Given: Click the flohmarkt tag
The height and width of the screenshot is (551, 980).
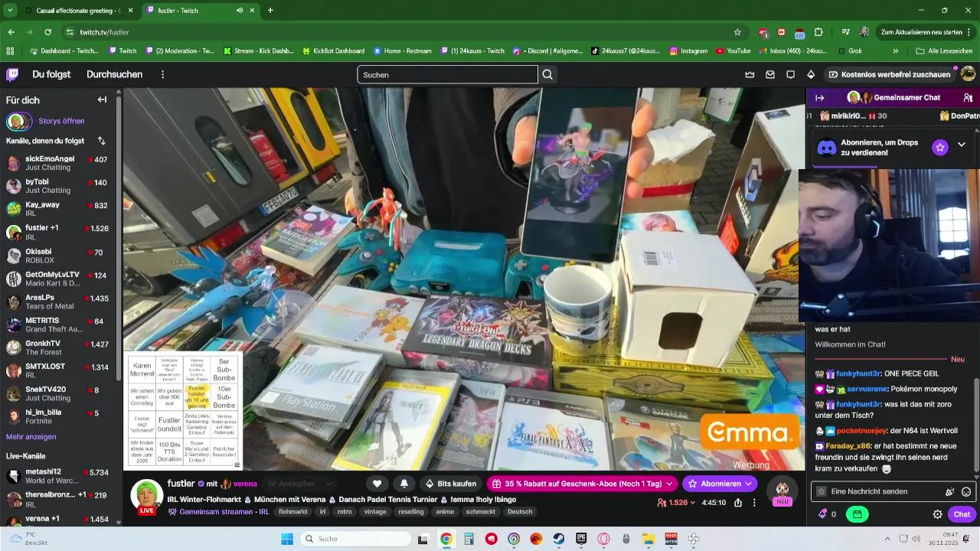Looking at the screenshot, I should click(293, 512).
